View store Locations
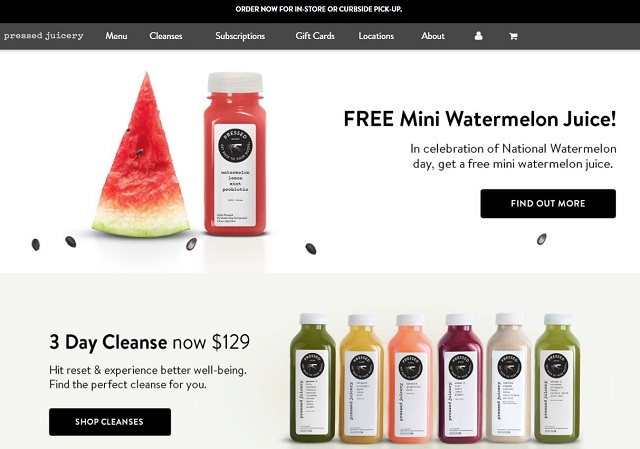640x449 pixels. [376, 36]
